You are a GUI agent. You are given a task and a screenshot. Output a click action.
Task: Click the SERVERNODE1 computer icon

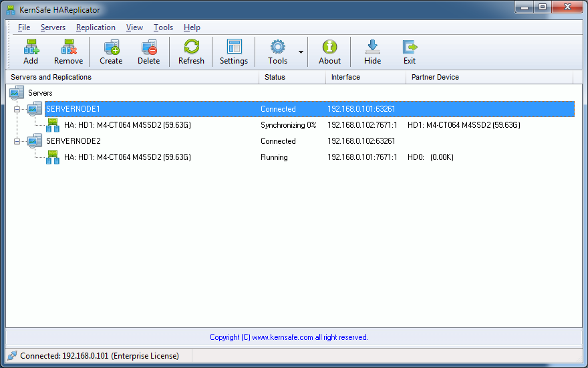pos(35,109)
